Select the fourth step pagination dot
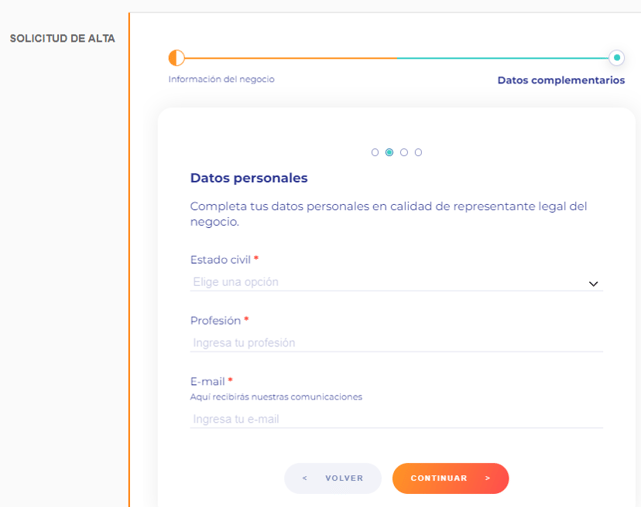The image size is (641, 507). [418, 152]
